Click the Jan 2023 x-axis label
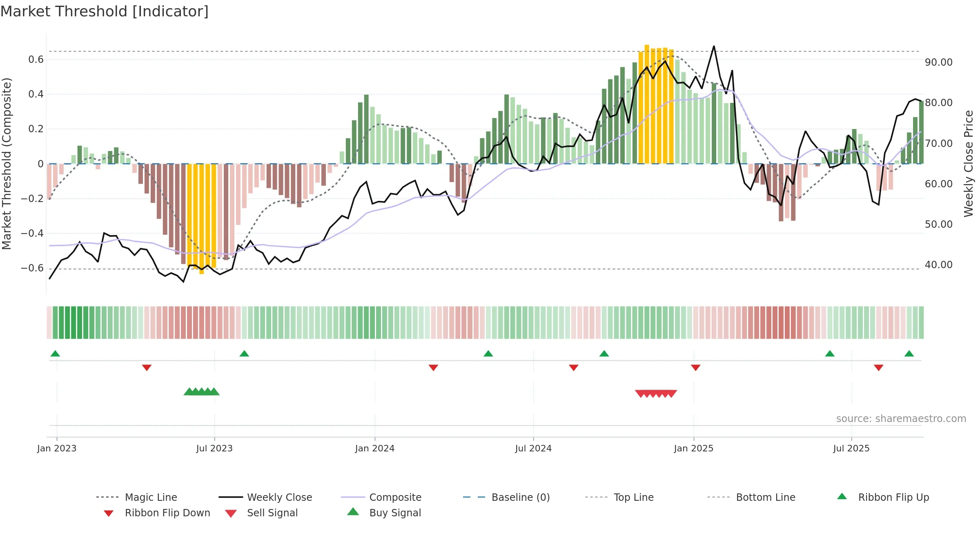 click(57, 448)
